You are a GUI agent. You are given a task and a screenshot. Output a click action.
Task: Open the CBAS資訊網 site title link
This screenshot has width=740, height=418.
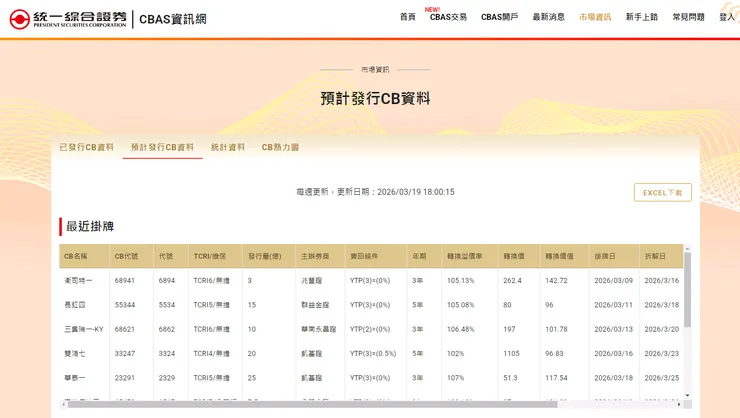[x=173, y=19]
